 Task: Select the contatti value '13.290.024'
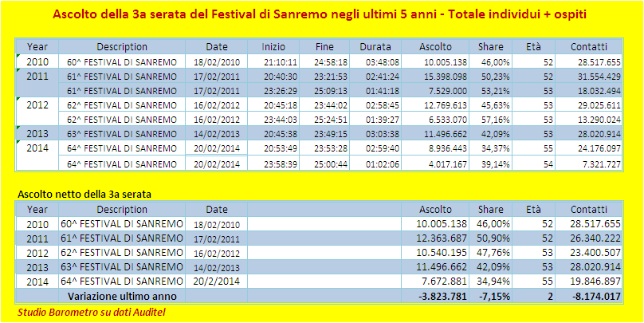pyautogui.click(x=599, y=120)
